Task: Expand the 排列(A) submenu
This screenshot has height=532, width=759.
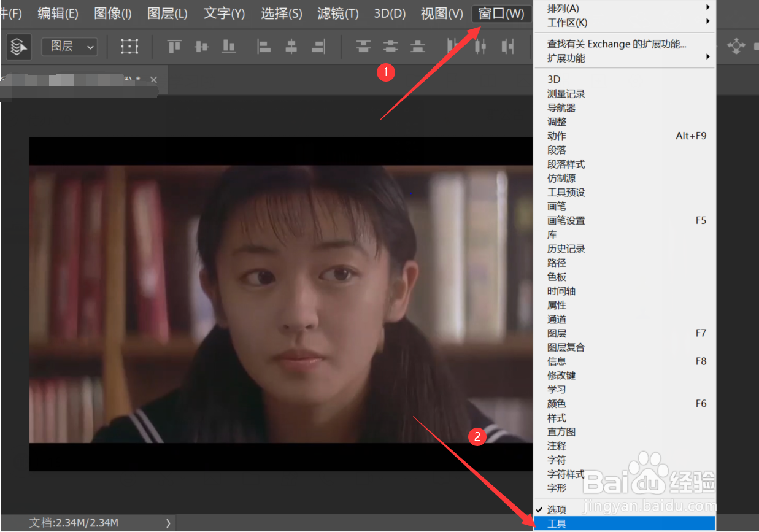Action: point(624,9)
